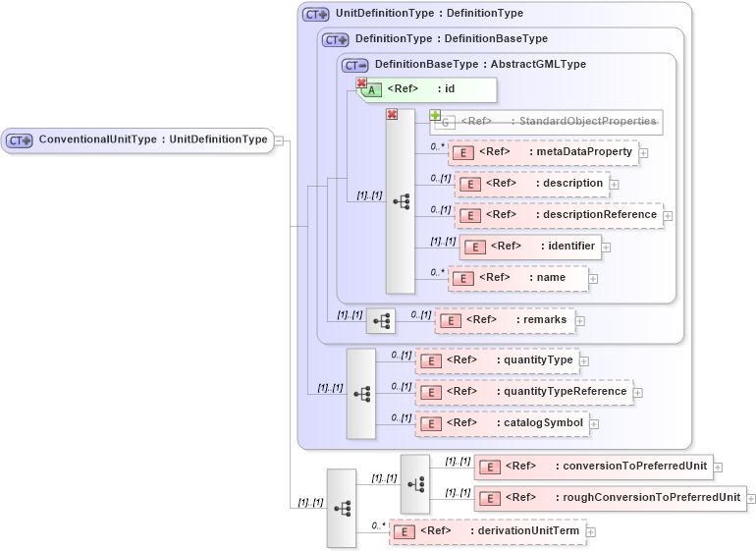Expand roughConversionToPreferredUnit element
This screenshot has width=756, height=551.
[751, 499]
